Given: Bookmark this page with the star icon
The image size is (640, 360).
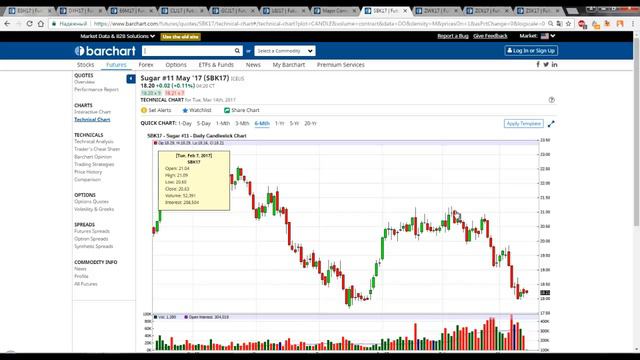Looking at the screenshot, I should pyautogui.click(x=568, y=24).
